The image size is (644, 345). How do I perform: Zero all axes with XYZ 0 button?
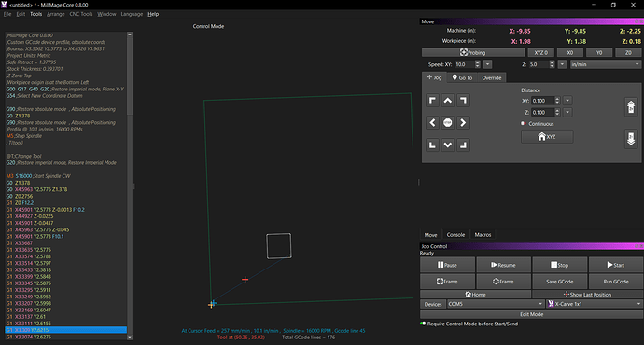tap(540, 52)
